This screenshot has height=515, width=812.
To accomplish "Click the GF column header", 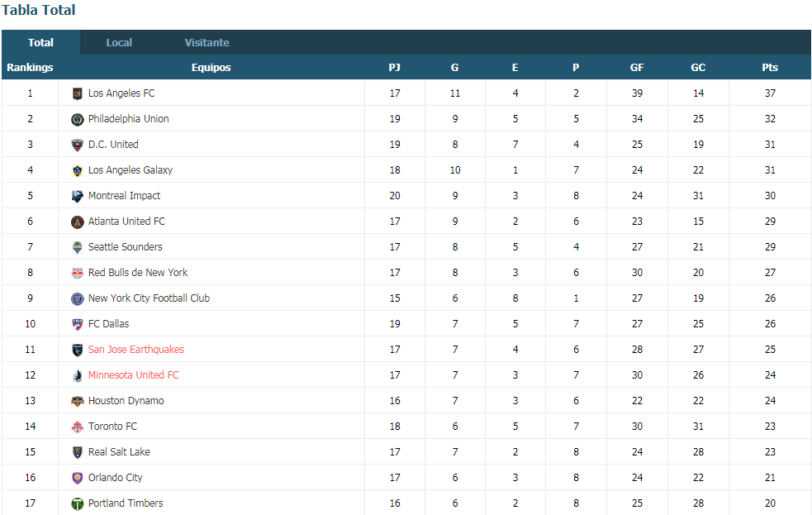I will pyautogui.click(x=637, y=67).
